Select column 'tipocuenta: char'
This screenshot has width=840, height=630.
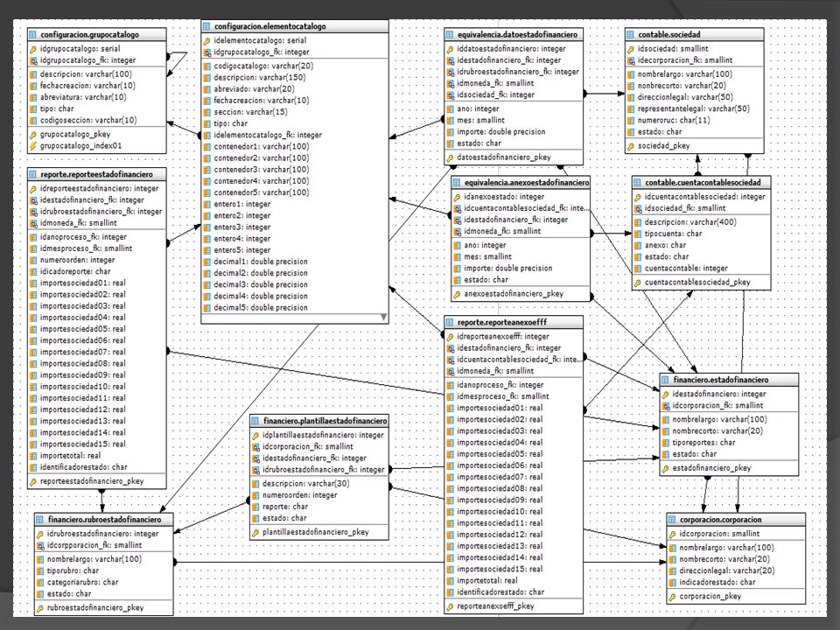click(x=674, y=234)
